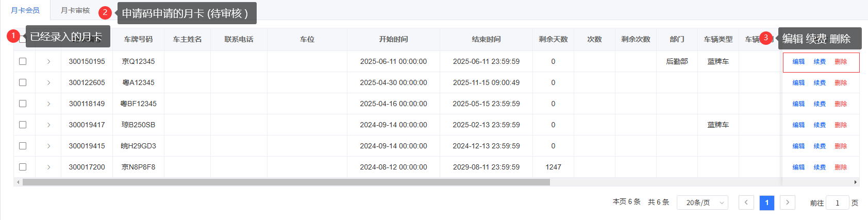Tick the checkbox for card 300118149

tap(23, 104)
